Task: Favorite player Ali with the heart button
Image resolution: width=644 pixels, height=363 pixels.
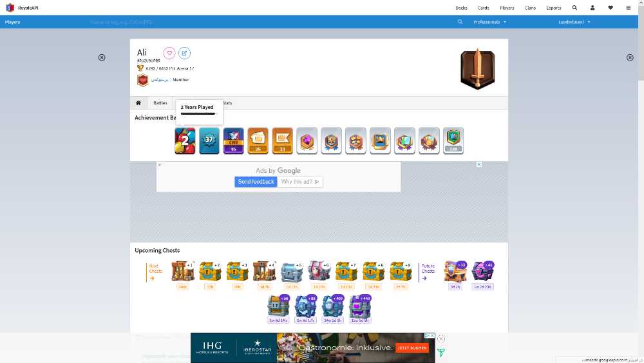Action: point(169,53)
